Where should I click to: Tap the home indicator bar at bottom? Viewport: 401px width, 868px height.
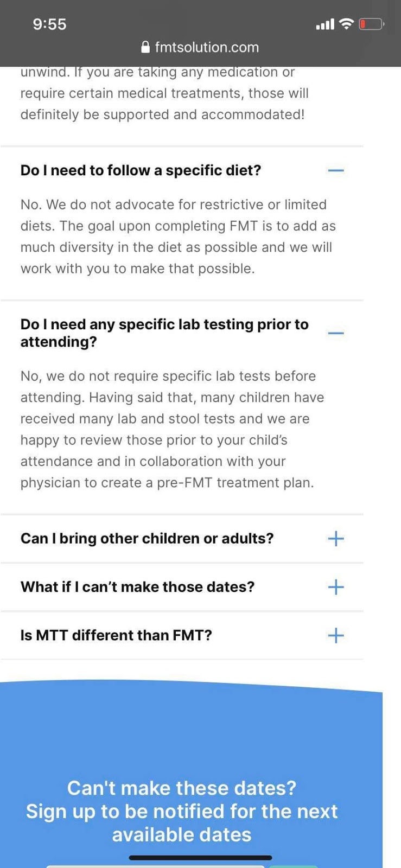pos(200,858)
